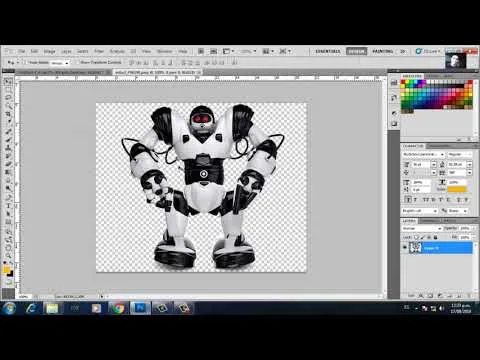Select the Quick Selection tool
Screen dimensions: 480x360
(x=8, y=106)
